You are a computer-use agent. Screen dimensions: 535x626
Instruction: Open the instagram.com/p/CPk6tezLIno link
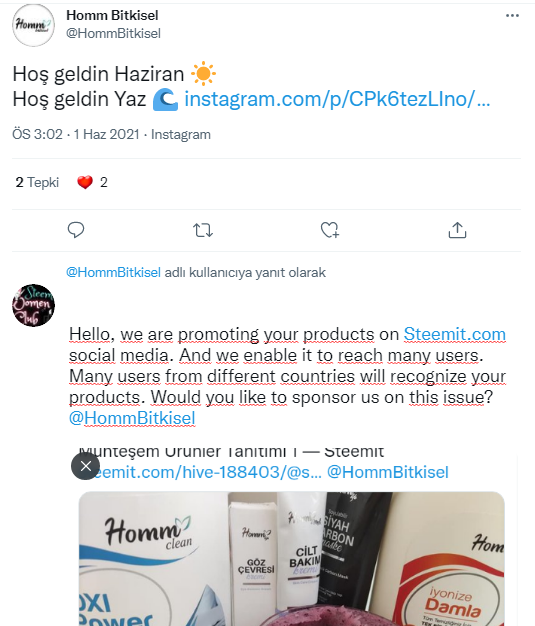337,99
